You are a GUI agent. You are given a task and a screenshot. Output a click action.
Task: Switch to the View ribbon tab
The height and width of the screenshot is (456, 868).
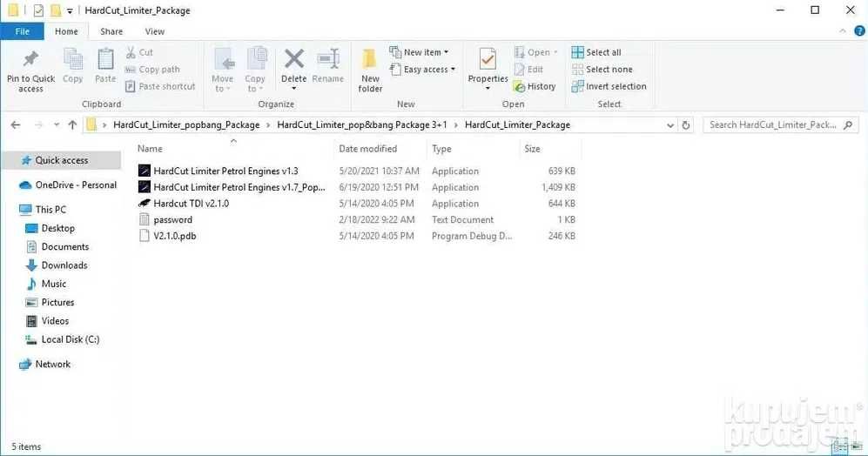pos(154,31)
